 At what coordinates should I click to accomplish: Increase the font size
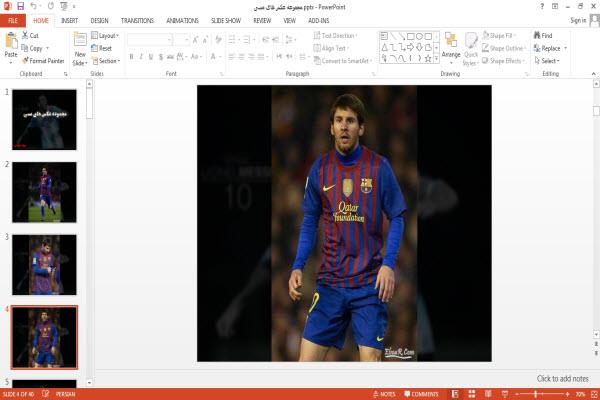pos(195,40)
